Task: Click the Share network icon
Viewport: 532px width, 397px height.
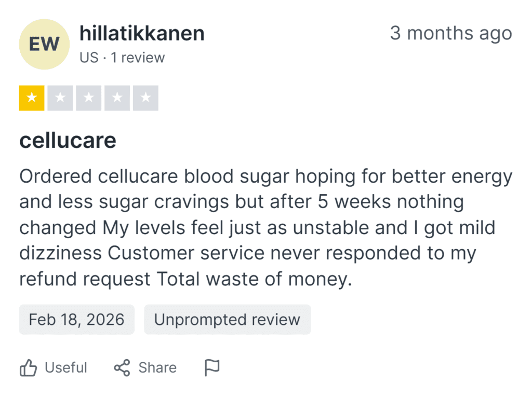Action: click(122, 368)
